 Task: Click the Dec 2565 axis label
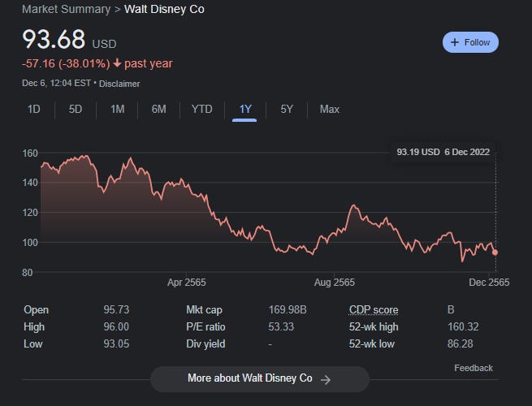pos(489,283)
